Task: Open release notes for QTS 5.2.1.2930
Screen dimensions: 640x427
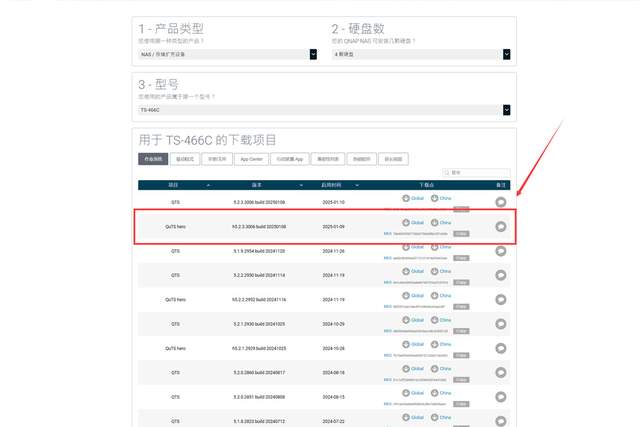Action: [x=501, y=324]
